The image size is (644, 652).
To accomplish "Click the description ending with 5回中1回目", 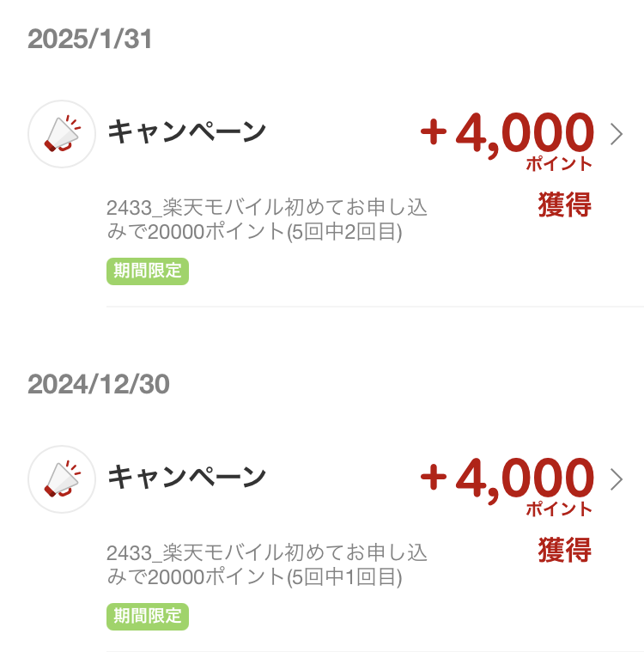I will point(267,564).
